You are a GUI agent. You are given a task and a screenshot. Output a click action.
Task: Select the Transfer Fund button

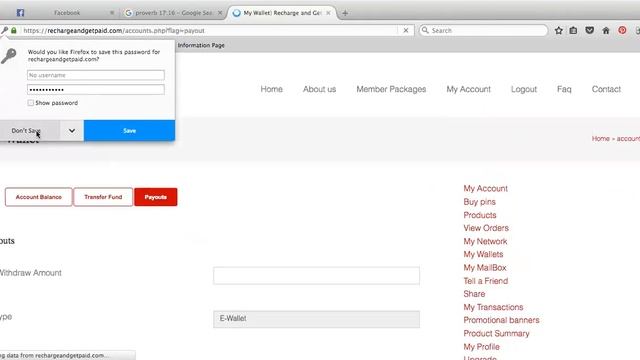pyautogui.click(x=103, y=197)
